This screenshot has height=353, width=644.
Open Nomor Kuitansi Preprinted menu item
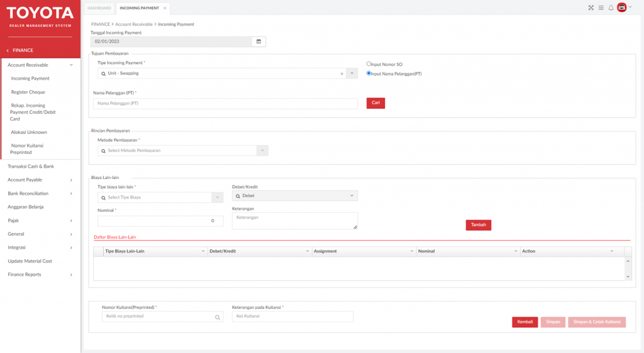click(x=26, y=149)
